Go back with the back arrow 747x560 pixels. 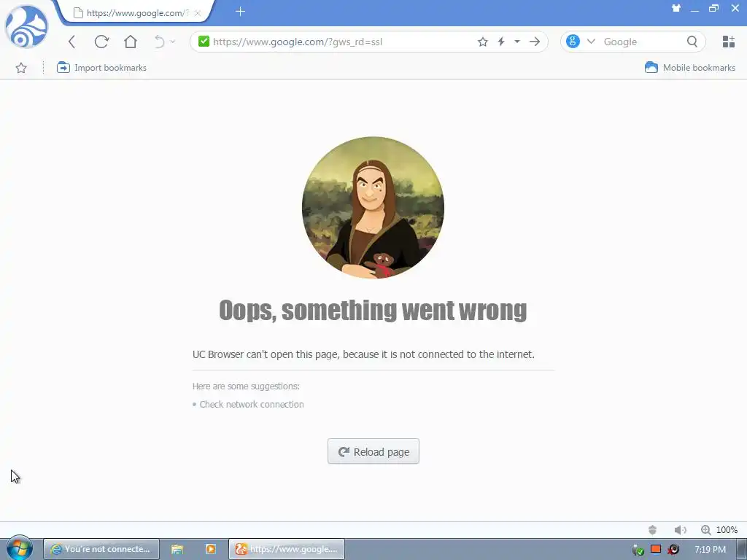pos(72,42)
